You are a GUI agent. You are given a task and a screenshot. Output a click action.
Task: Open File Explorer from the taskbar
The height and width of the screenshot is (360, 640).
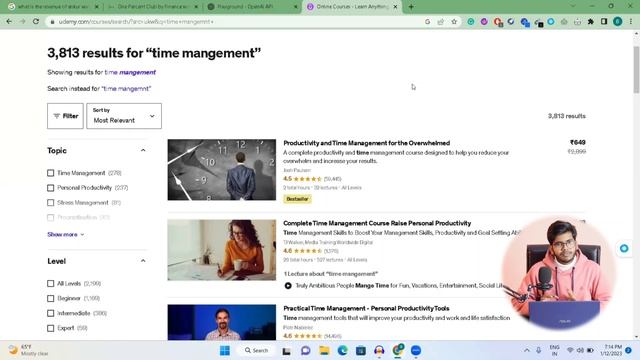point(324,350)
